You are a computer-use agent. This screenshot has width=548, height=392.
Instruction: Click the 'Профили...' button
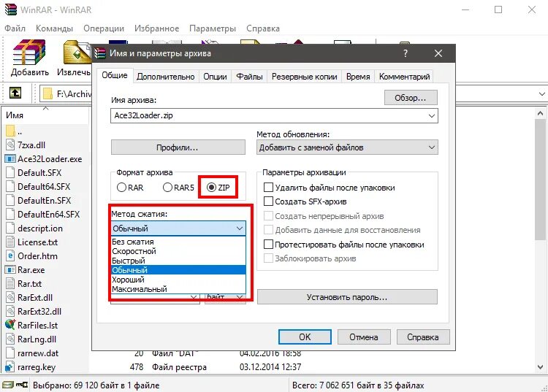click(178, 147)
